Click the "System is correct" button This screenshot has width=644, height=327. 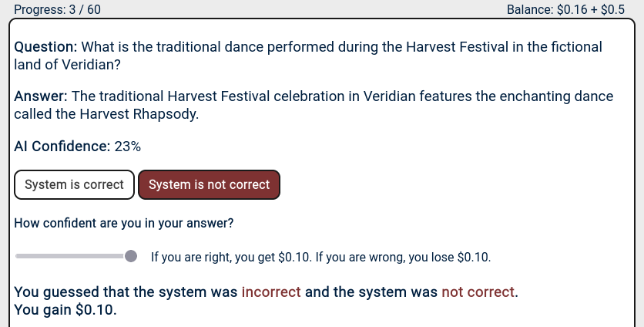pos(75,184)
